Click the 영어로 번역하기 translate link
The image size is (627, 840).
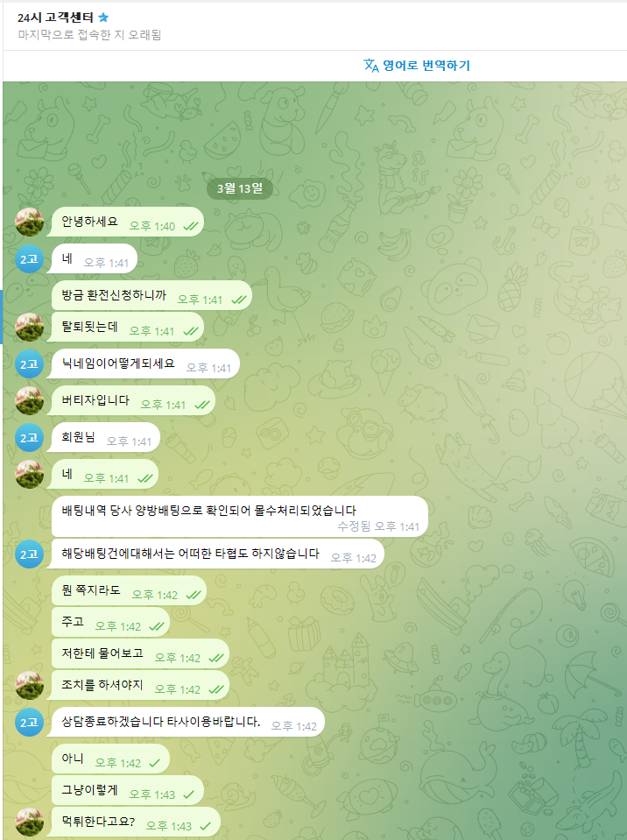(426, 66)
